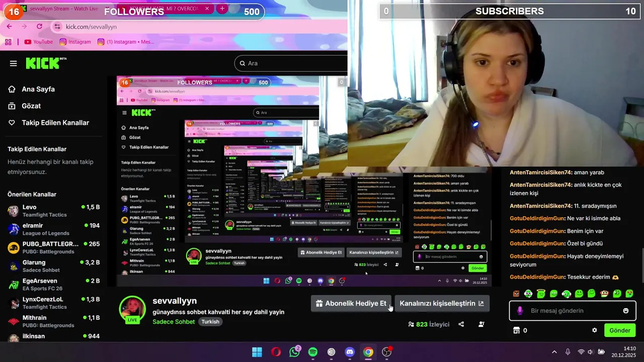Image resolution: width=644 pixels, height=362 pixels.
Task: Click the Abonelik Hediye Et button
Action: (351, 303)
